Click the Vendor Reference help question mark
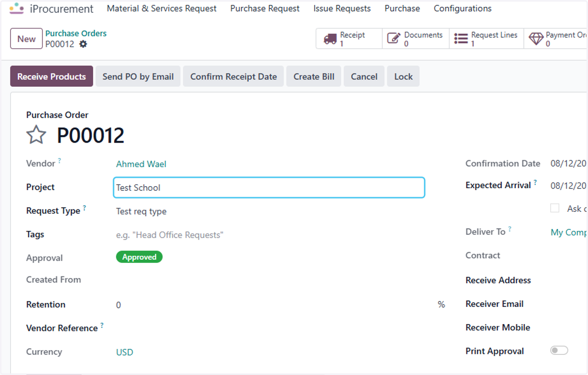This screenshot has width=588, height=375. [x=102, y=325]
